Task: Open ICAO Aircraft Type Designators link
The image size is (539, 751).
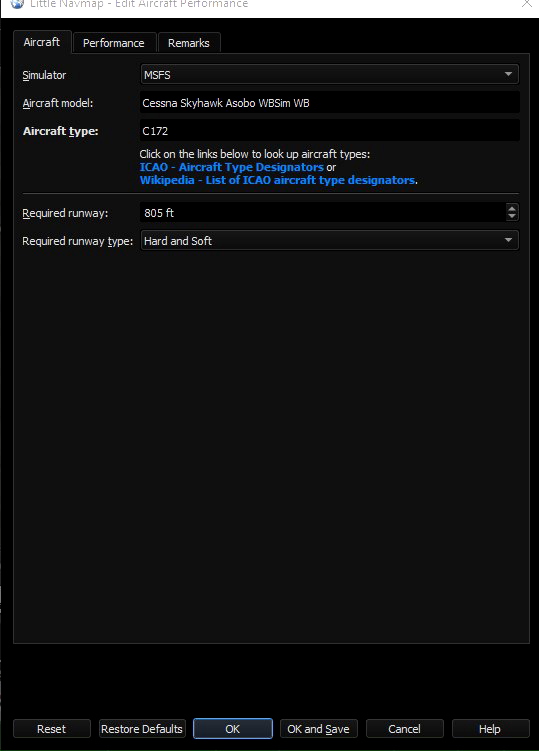Action: tap(231, 167)
